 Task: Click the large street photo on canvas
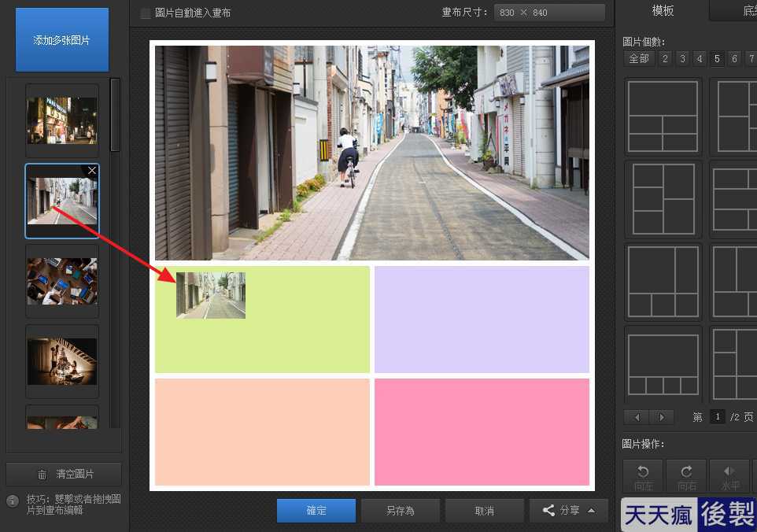click(371, 153)
